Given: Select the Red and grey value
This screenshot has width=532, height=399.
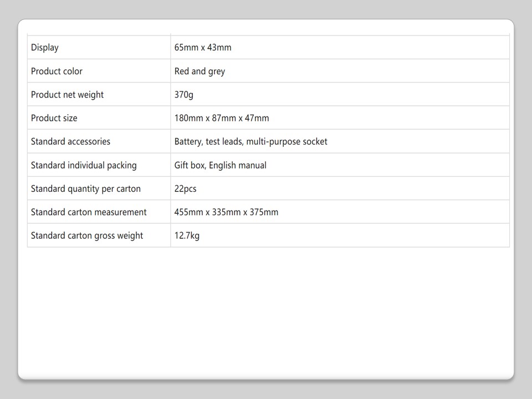Looking at the screenshot, I should 199,71.
